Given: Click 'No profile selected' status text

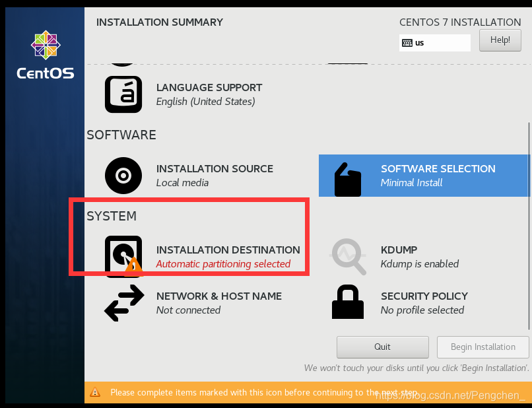Looking at the screenshot, I should point(422,310).
